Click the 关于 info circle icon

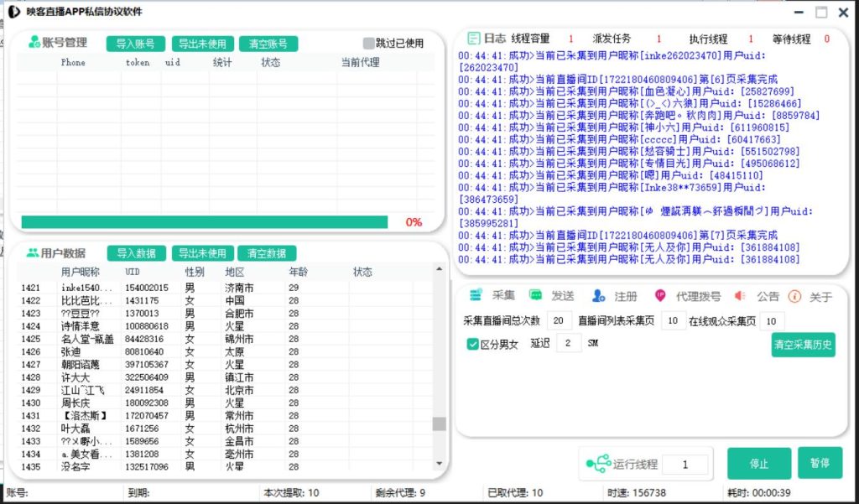[795, 296]
